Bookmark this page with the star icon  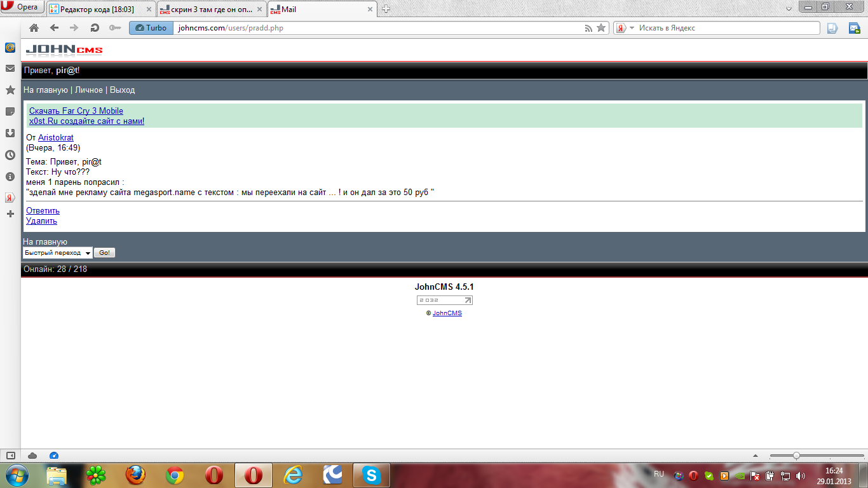[x=601, y=28]
